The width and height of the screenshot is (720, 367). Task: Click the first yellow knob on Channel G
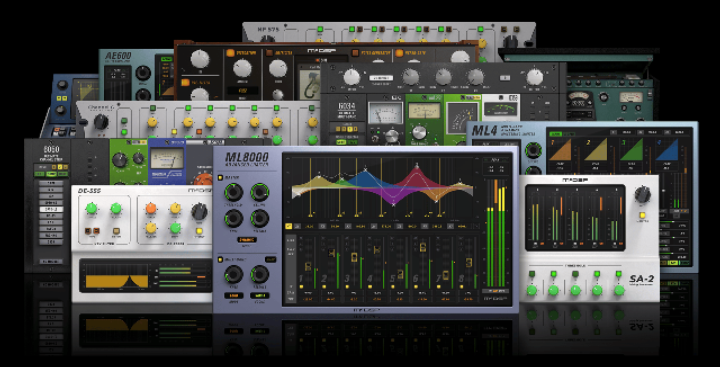point(152,122)
